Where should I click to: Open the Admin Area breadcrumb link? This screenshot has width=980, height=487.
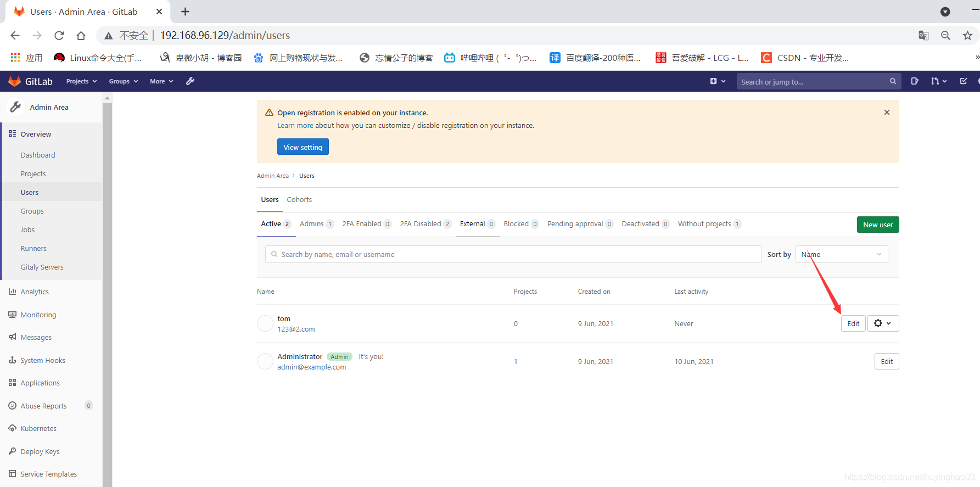point(273,176)
